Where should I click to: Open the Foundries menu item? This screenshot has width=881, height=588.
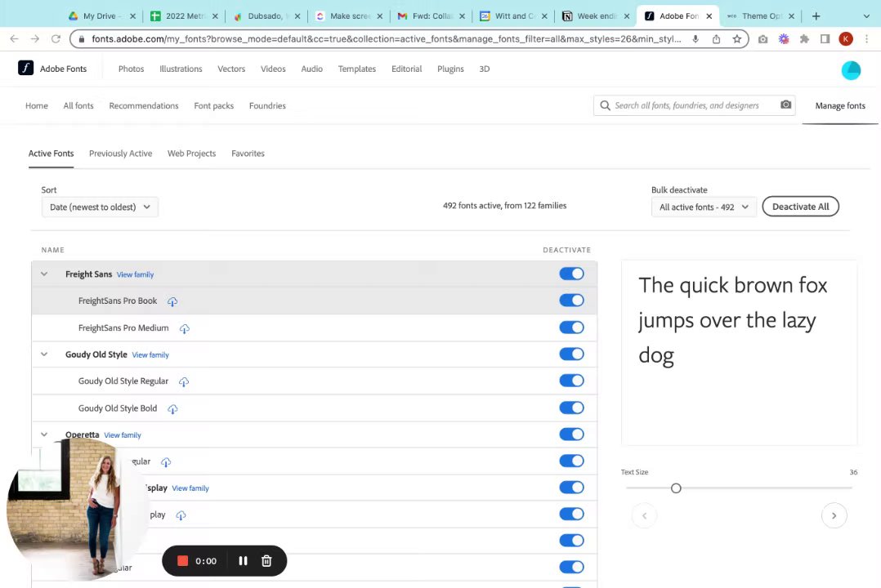(267, 105)
